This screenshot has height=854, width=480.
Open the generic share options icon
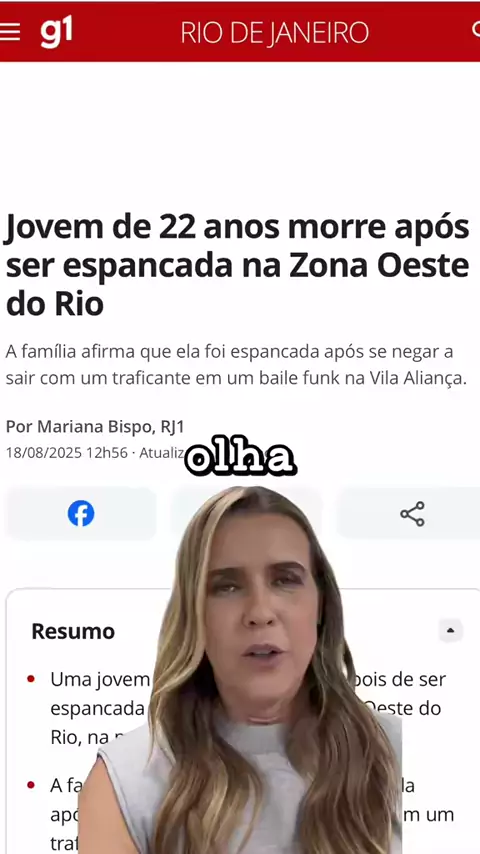pyautogui.click(x=411, y=514)
